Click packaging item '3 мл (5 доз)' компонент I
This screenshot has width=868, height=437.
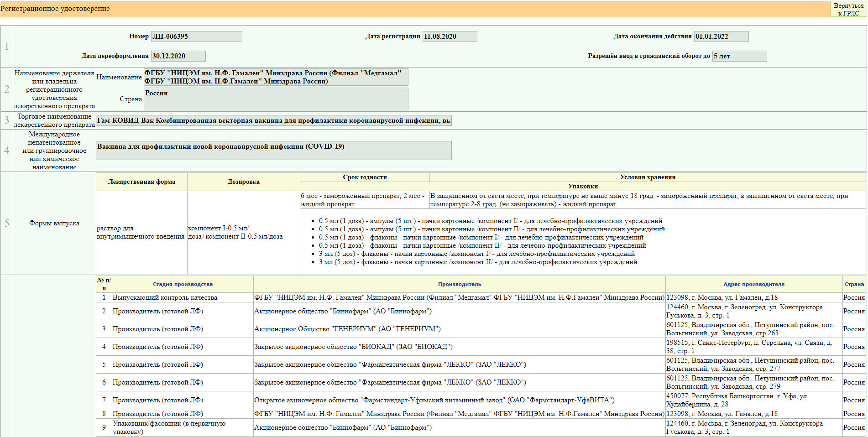tap(477, 254)
